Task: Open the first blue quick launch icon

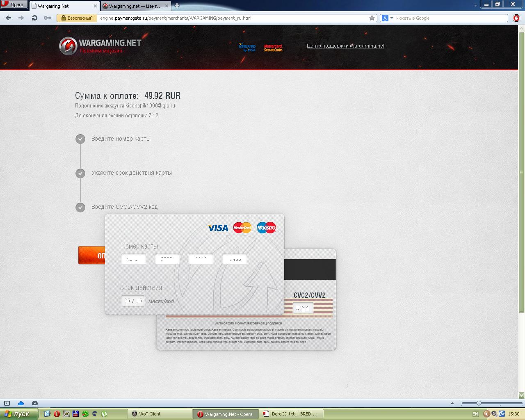Action: click(x=47, y=414)
